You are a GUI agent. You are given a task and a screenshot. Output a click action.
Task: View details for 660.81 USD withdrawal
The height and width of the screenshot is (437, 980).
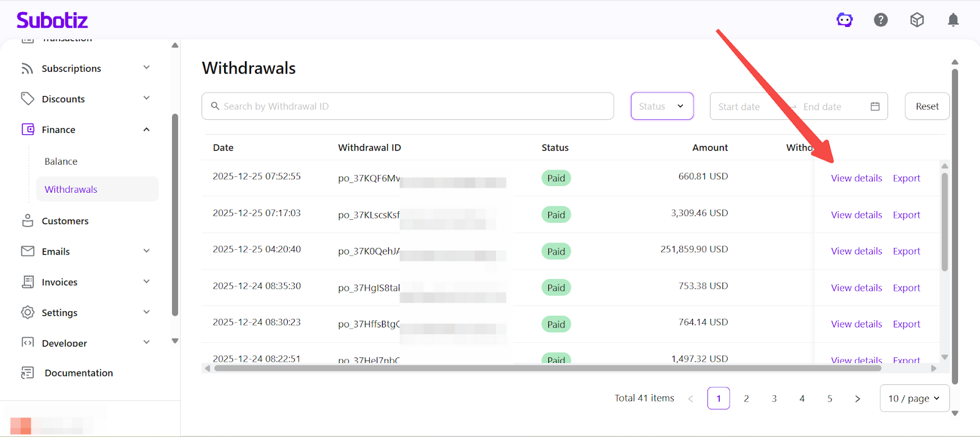tap(856, 178)
